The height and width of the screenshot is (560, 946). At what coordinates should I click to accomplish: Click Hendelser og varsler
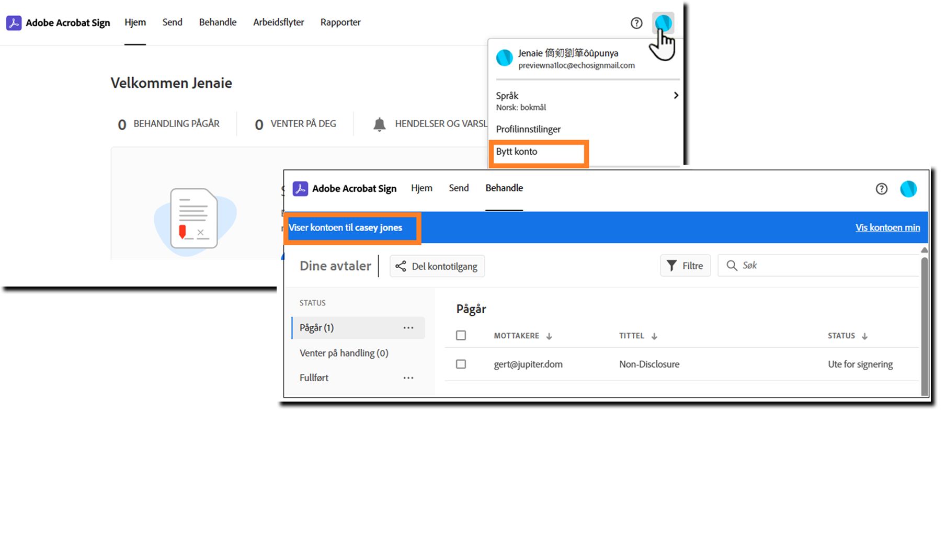pos(430,124)
